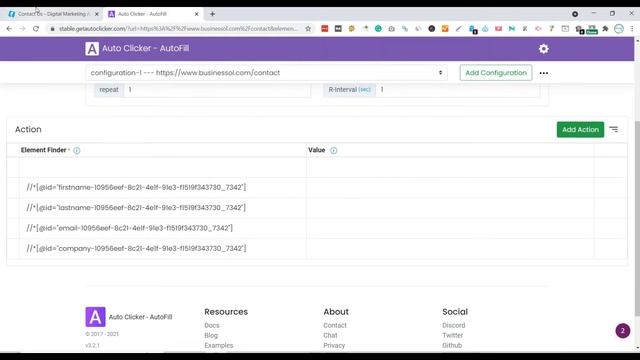Reload the page in browser toolbar
Image resolution: width=640 pixels, height=360 pixels.
(x=36, y=29)
